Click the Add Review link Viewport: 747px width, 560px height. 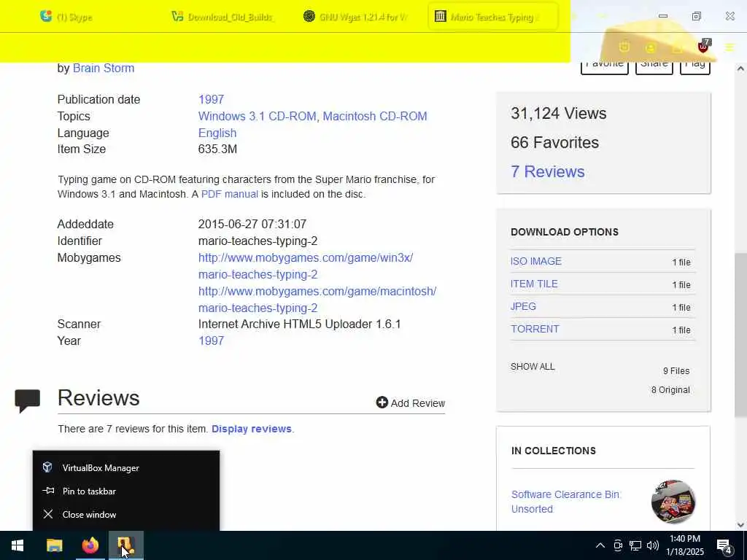point(410,402)
